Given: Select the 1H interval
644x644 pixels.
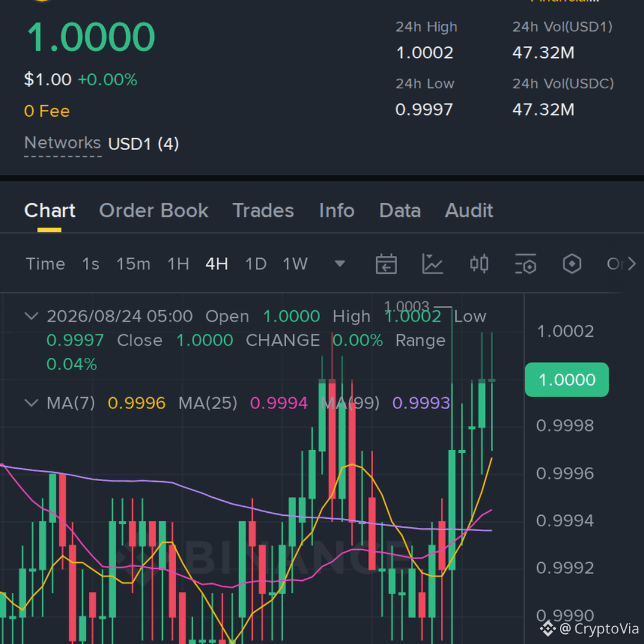Looking at the screenshot, I should [x=178, y=264].
